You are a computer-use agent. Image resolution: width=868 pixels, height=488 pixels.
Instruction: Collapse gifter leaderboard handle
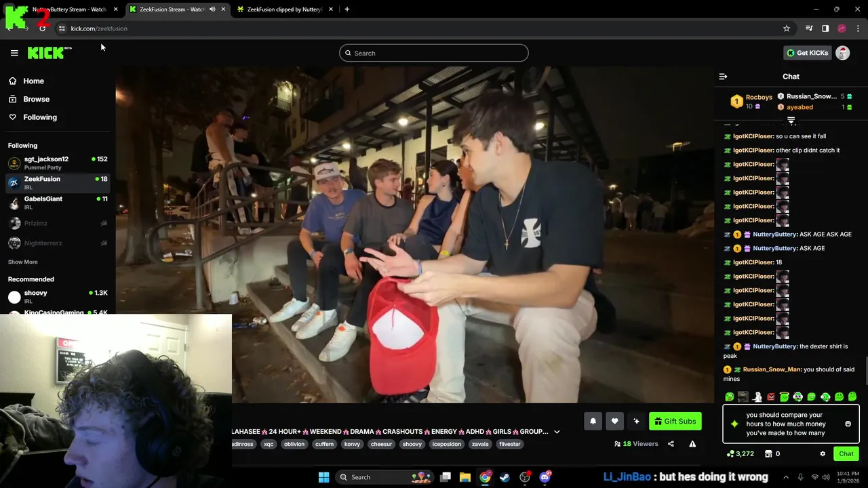point(791,120)
